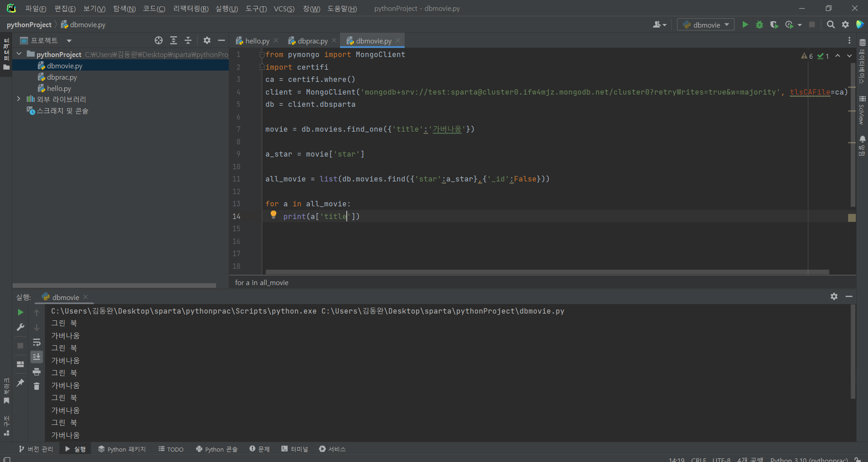Toggle scroll to end in console
This screenshot has width=868, height=462.
[37, 357]
